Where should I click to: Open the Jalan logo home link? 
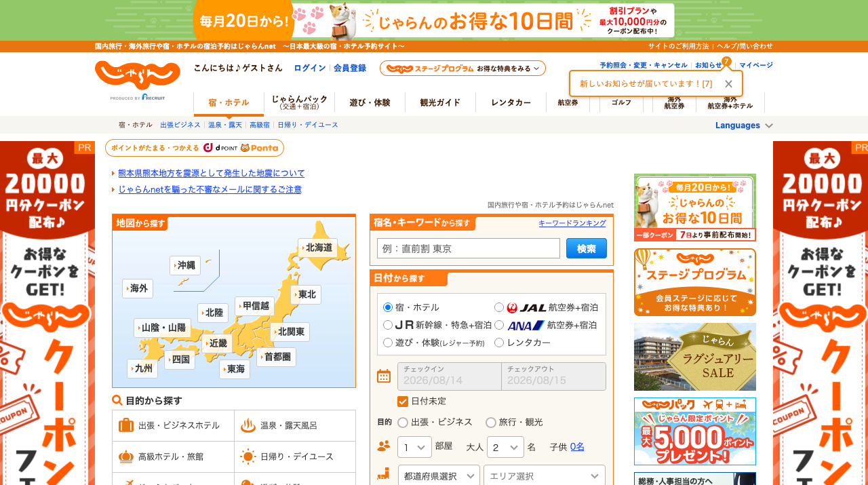click(x=138, y=76)
